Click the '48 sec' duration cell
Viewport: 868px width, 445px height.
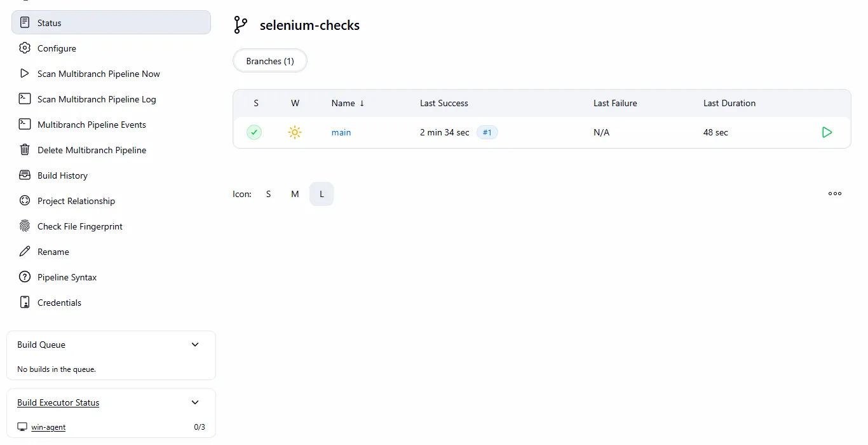click(715, 132)
